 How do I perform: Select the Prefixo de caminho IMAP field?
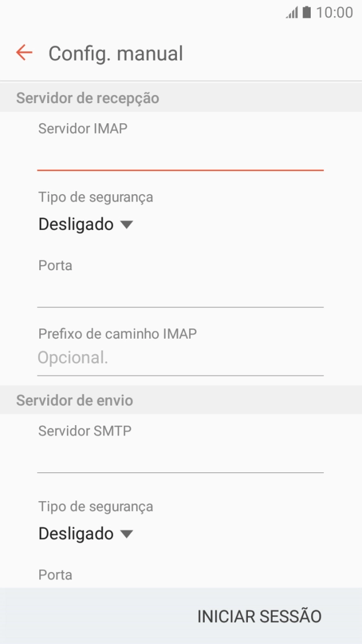pos(180,357)
